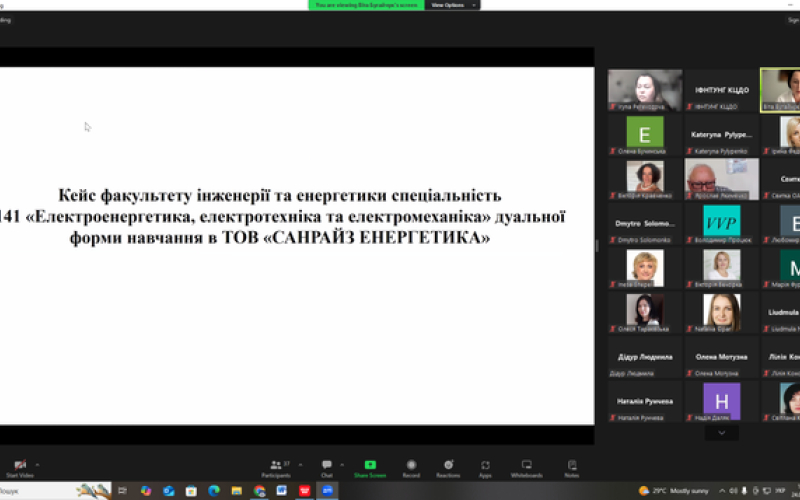
Task: Open Microsoft Store from the taskbar
Action: [191, 491]
